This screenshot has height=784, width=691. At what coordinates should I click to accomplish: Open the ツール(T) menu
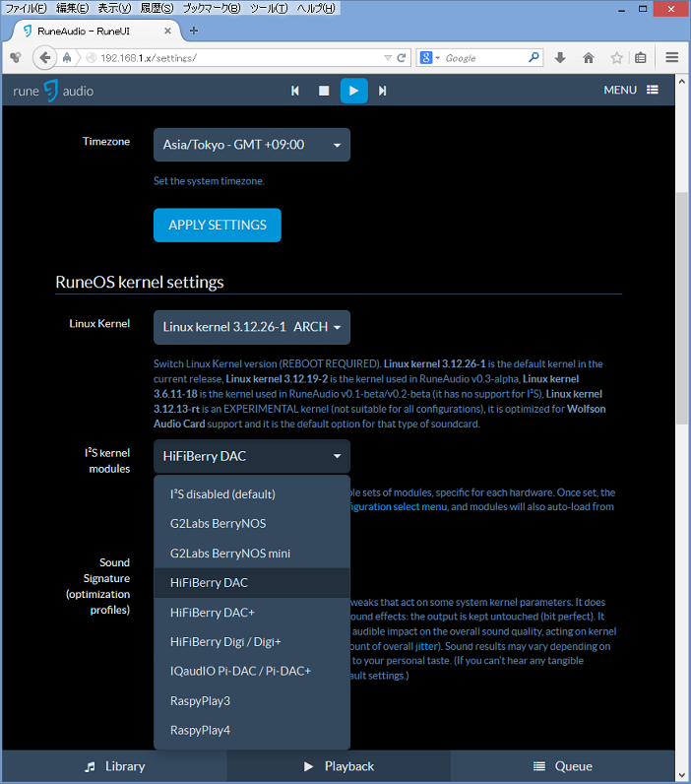click(269, 8)
